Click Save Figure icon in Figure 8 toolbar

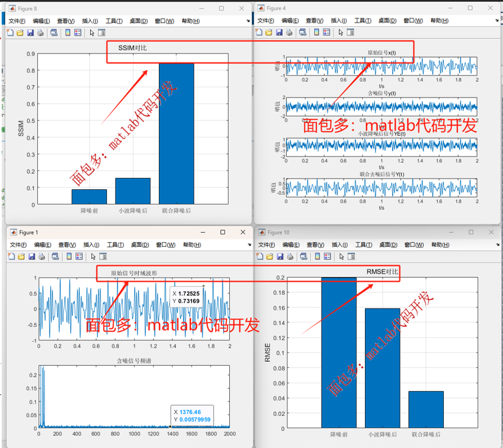(x=30, y=33)
